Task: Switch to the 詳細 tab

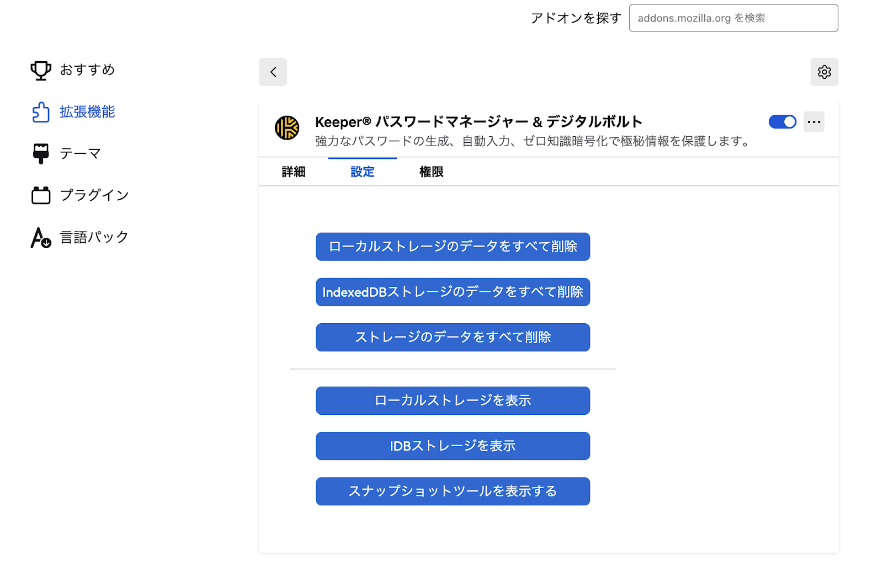Action: (x=294, y=172)
